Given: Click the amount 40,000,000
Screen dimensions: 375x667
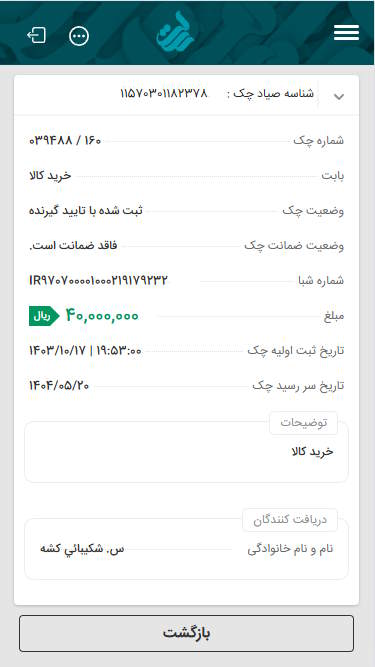Looking at the screenshot, I should 102,316.
